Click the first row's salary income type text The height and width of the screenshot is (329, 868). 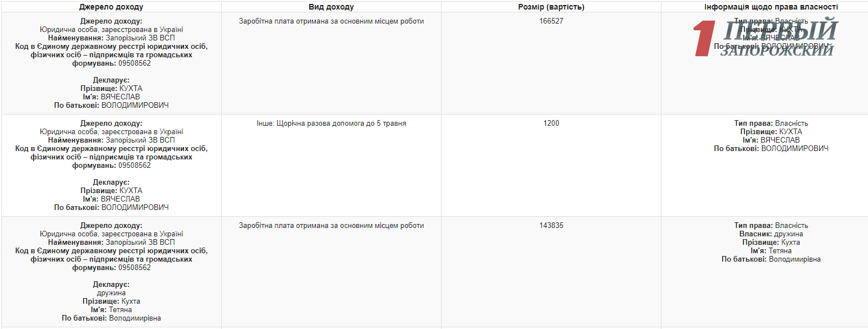331,21
